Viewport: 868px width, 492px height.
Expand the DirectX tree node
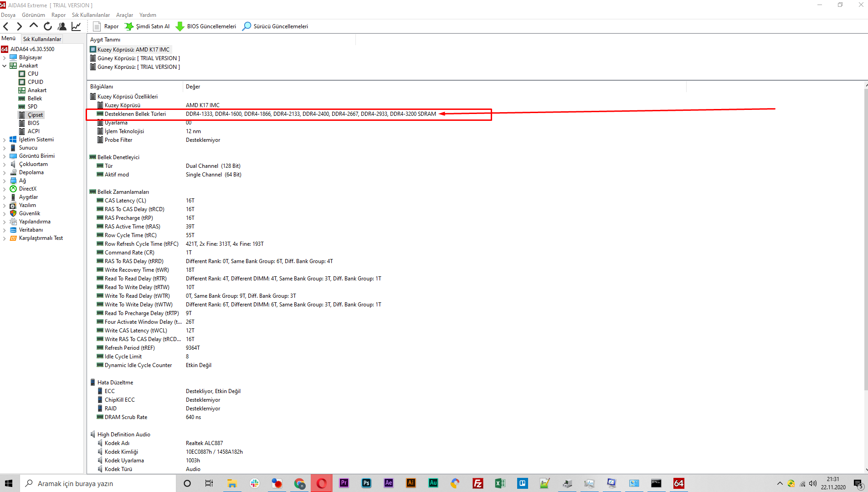(5, 189)
